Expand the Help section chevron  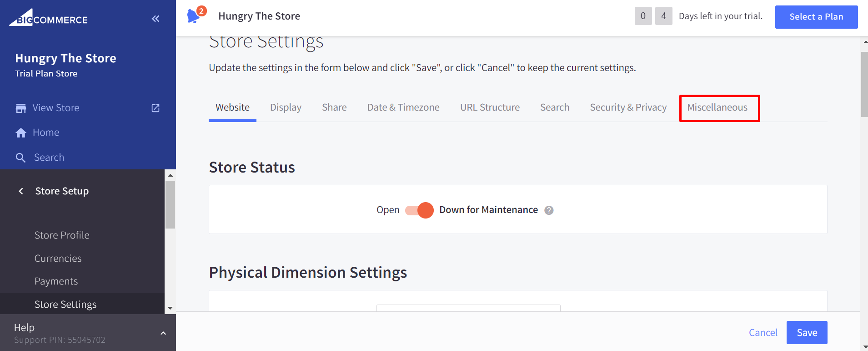163,333
